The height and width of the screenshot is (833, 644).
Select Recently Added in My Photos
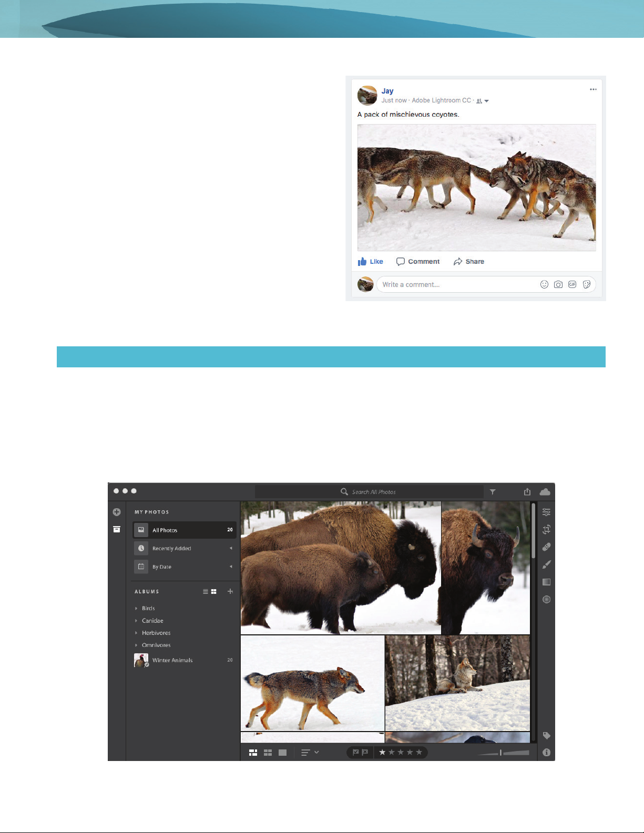pyautogui.click(x=184, y=548)
